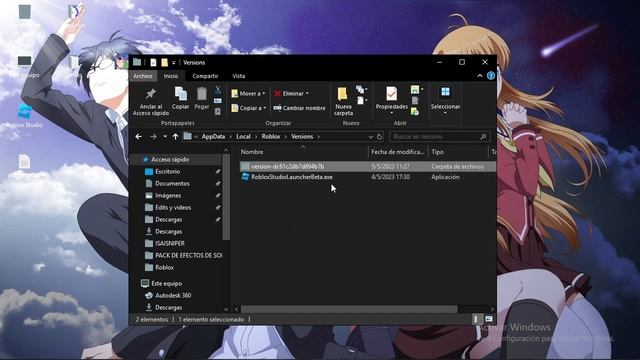Create a folder with Nueva carpeta
This screenshot has width=640, height=360.
click(343, 101)
